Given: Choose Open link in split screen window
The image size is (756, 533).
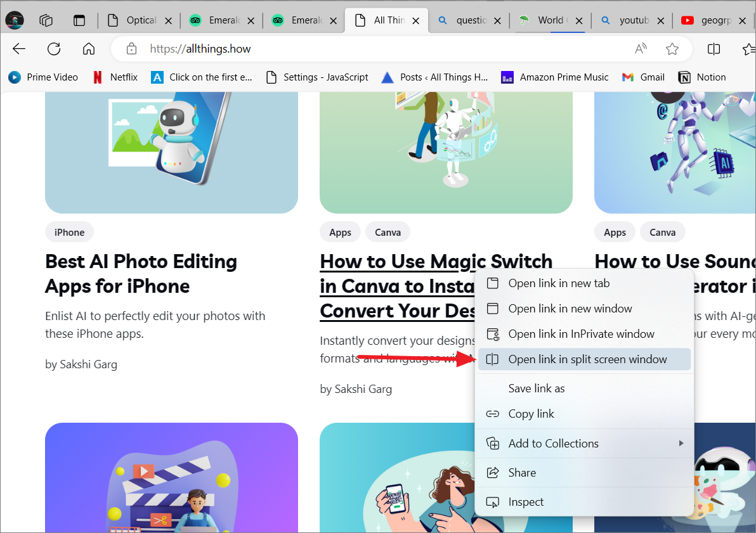Looking at the screenshot, I should (x=584, y=359).
